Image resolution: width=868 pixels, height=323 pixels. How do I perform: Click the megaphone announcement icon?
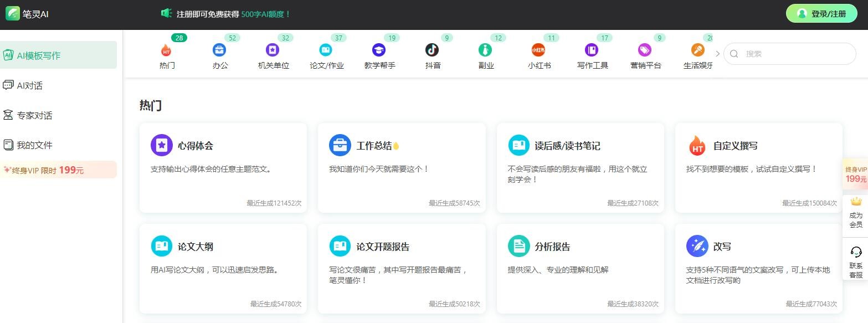click(166, 13)
